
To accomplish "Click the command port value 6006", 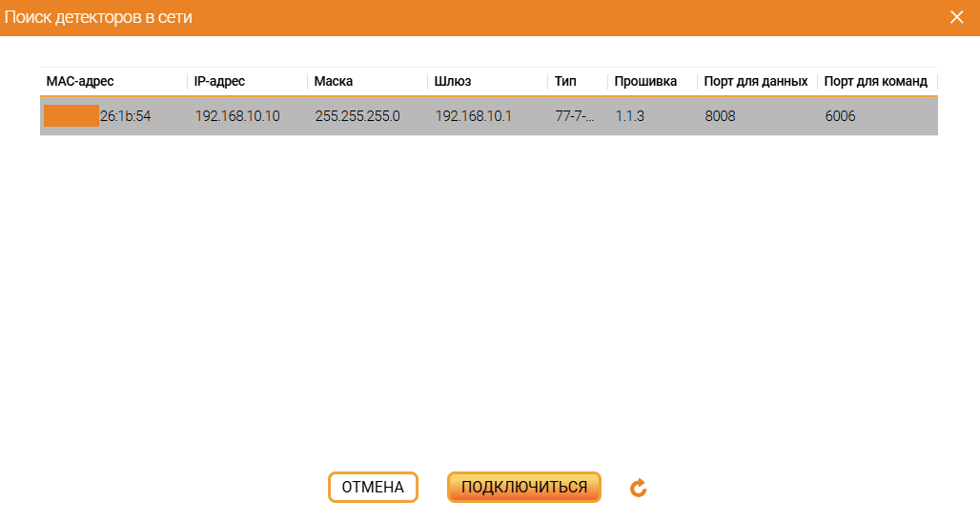I will (840, 116).
